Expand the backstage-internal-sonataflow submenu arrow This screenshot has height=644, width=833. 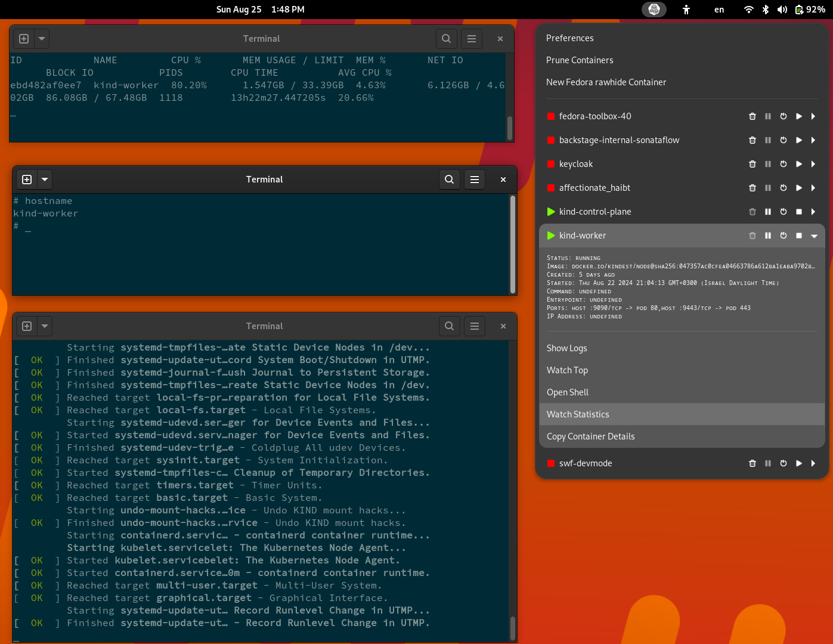(813, 140)
